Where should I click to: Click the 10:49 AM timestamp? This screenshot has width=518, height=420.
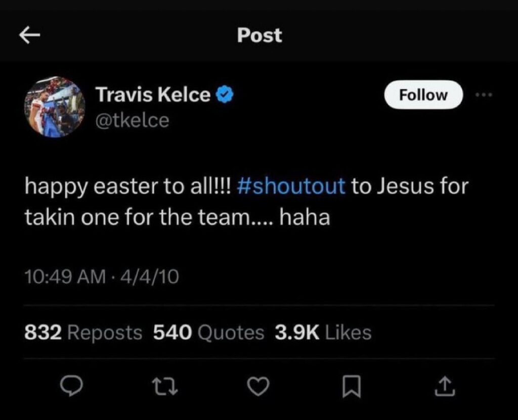point(62,276)
